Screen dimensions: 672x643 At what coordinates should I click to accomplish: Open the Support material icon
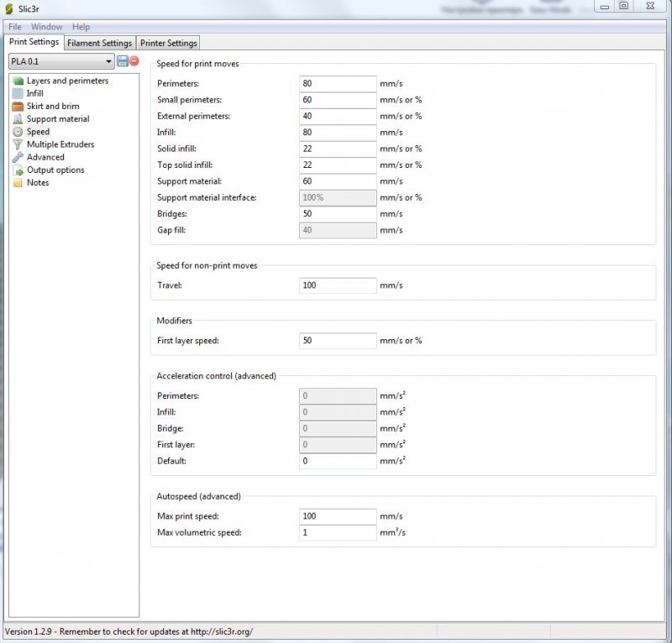click(x=18, y=119)
